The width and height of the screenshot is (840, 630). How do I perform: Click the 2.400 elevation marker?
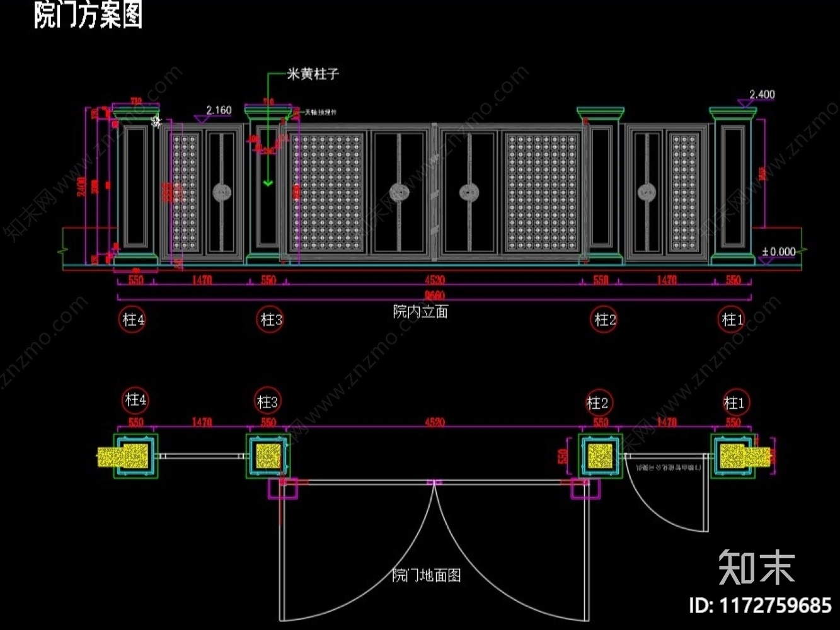[762, 94]
